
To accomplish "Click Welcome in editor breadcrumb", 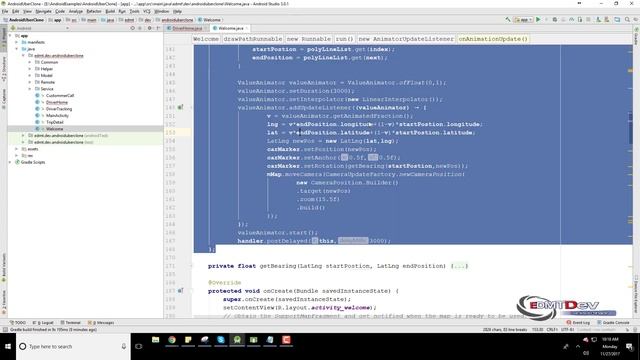I will [206, 39].
